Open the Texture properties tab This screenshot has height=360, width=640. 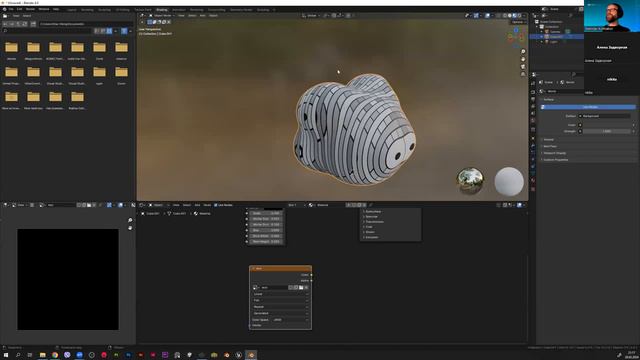pyautogui.click(x=533, y=189)
